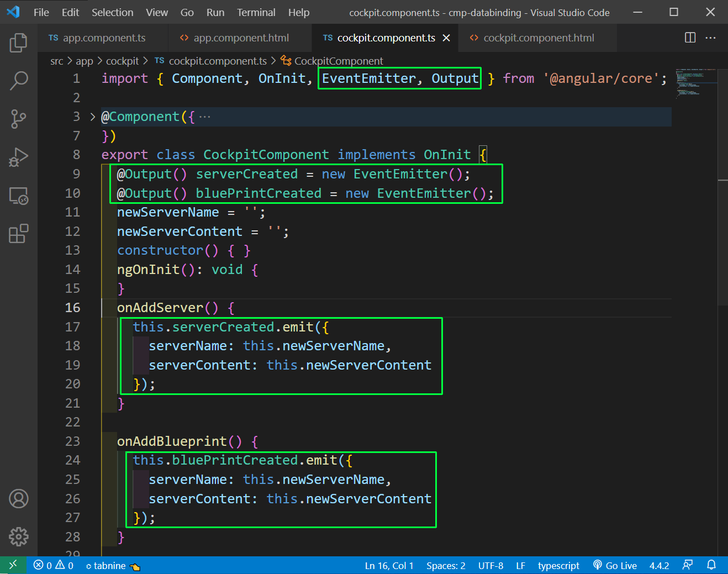Open the File menu

41,12
